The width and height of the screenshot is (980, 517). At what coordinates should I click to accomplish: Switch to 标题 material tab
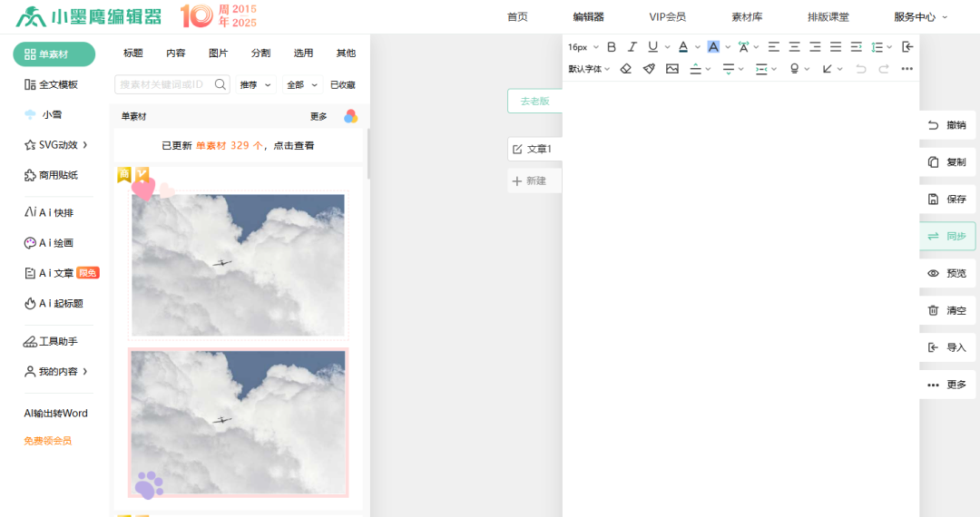coord(133,54)
